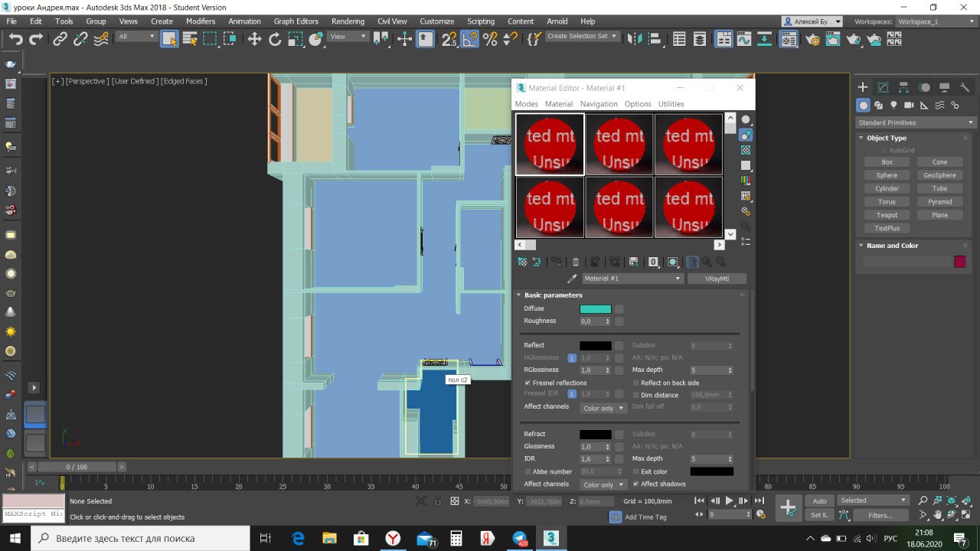Click the Teapot primitive button

coord(887,215)
